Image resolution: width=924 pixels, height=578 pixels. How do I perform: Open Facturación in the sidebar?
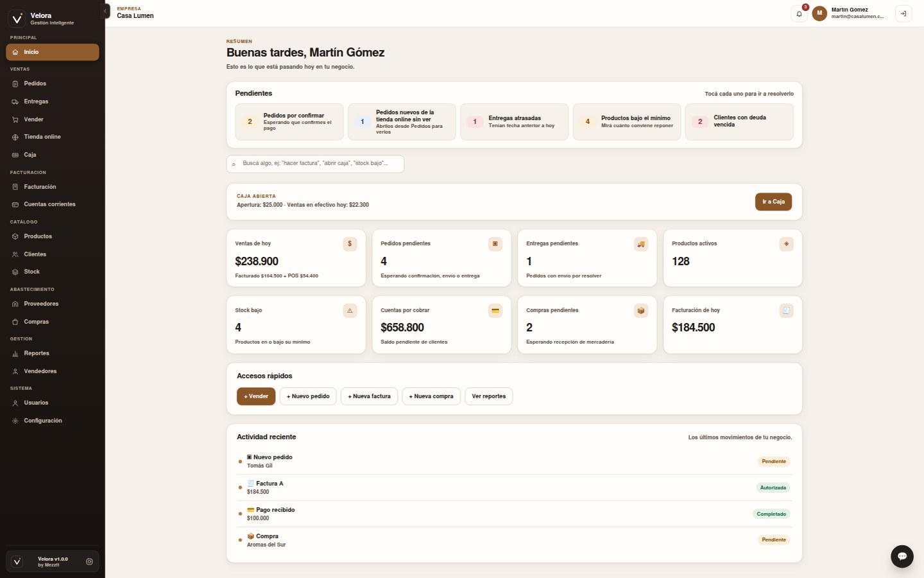tap(53, 187)
